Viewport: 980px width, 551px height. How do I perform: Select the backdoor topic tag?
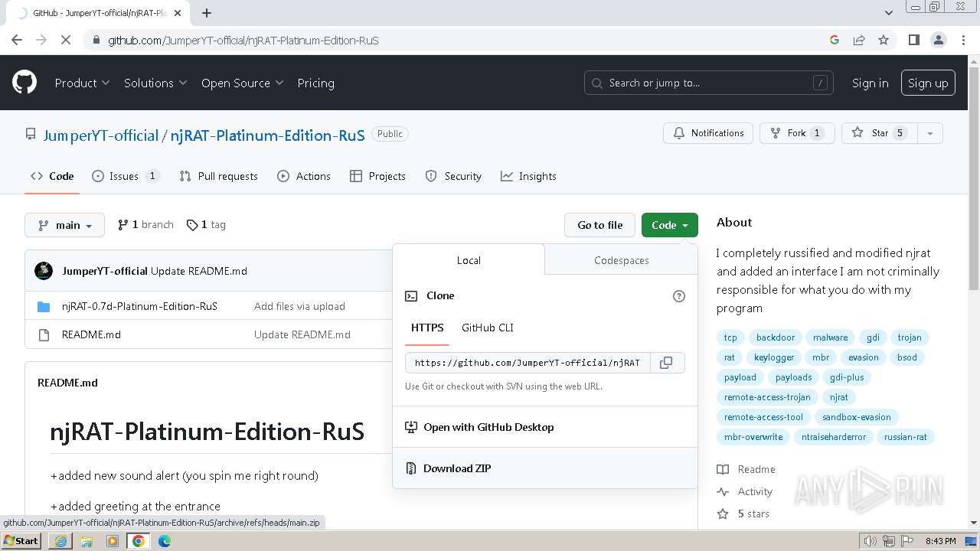coord(776,337)
